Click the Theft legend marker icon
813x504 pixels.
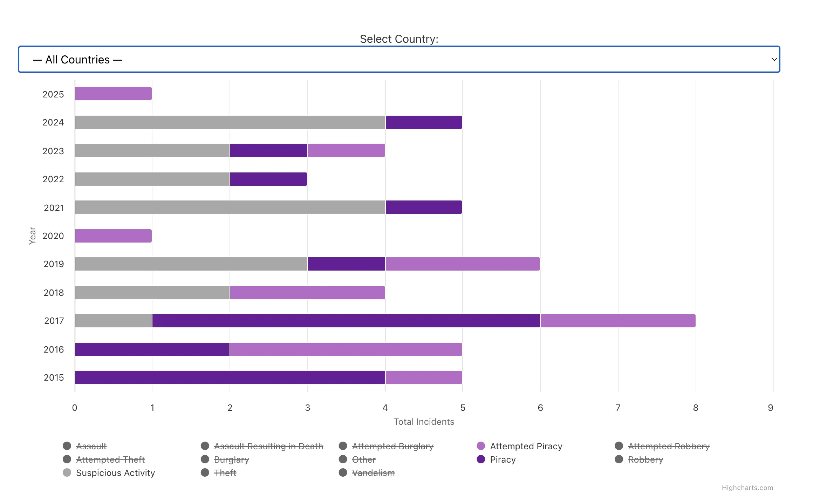(x=205, y=473)
